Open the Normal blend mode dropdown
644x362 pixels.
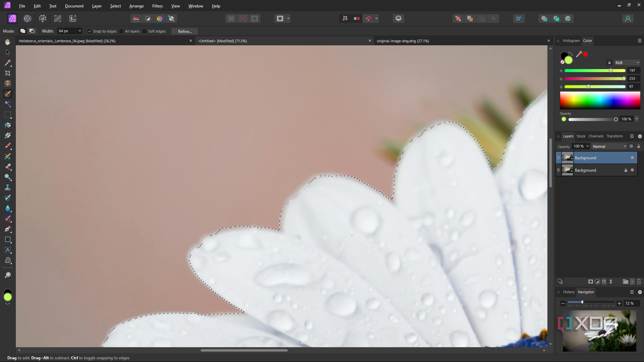(x=609, y=146)
